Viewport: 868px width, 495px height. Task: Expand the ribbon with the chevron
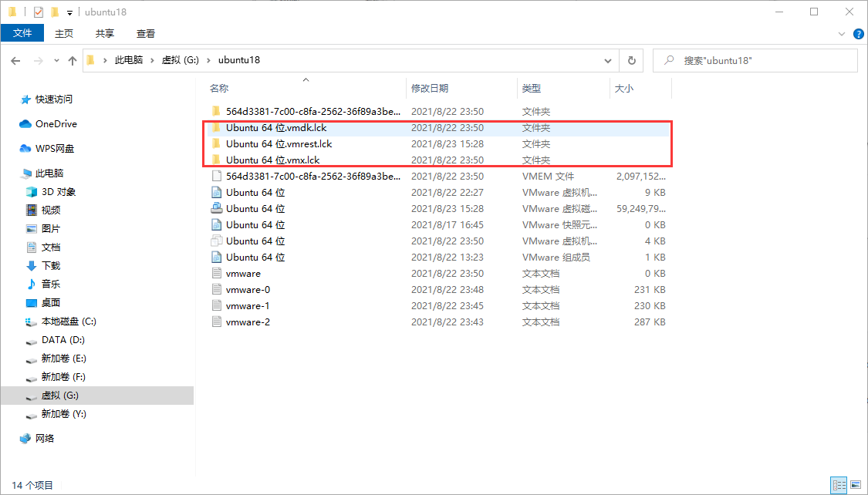click(842, 34)
